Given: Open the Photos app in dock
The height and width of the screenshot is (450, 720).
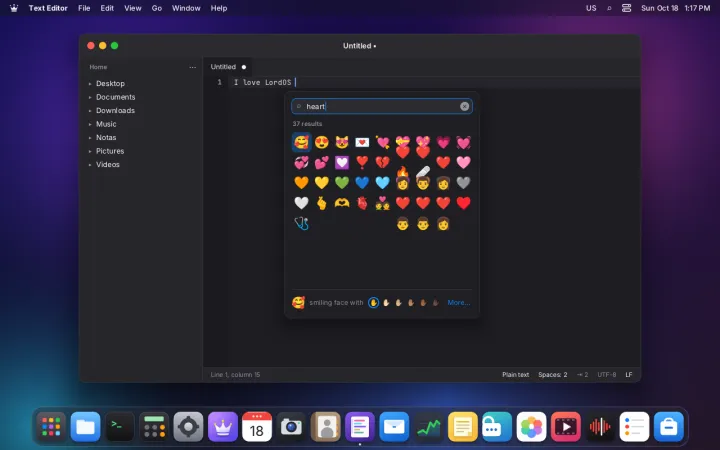Looking at the screenshot, I should pyautogui.click(x=531, y=427).
